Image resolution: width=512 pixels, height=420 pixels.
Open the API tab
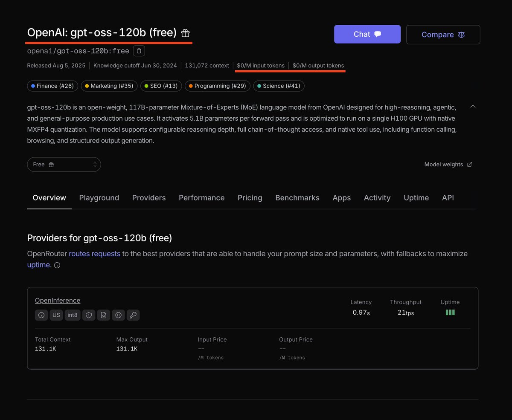coord(448,198)
